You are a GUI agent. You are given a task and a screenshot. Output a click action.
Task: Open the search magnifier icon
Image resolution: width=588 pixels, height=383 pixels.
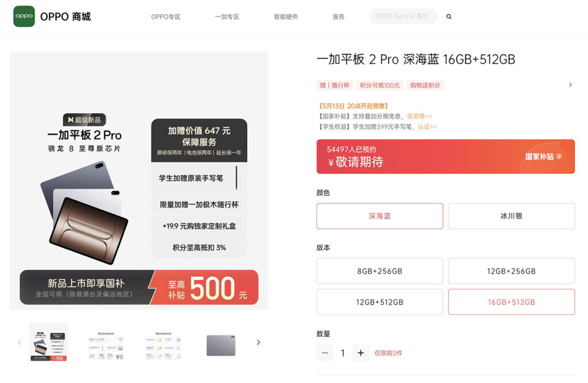coord(448,17)
